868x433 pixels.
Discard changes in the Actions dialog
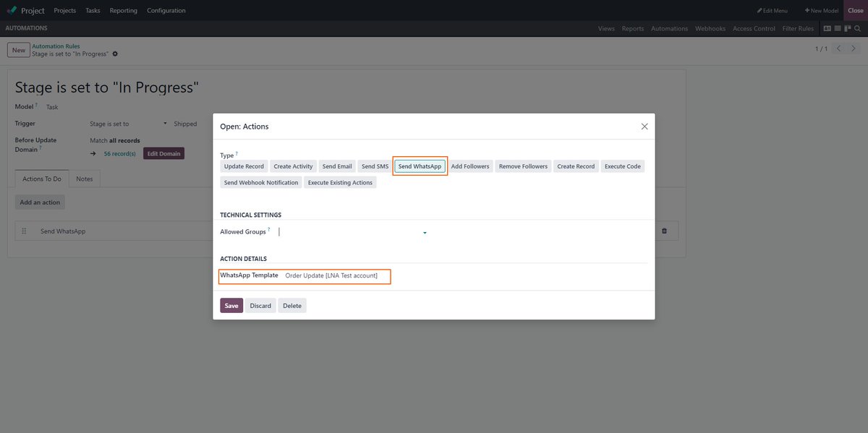260,306
